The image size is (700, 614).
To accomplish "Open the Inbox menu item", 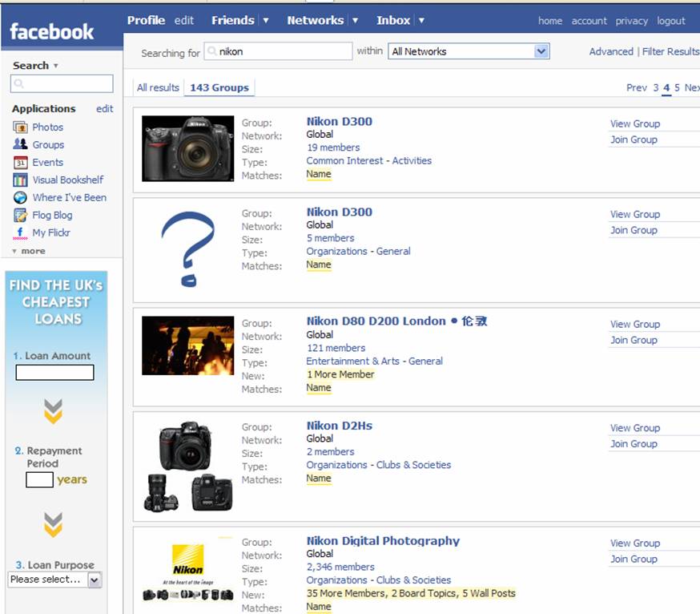I will coord(393,21).
